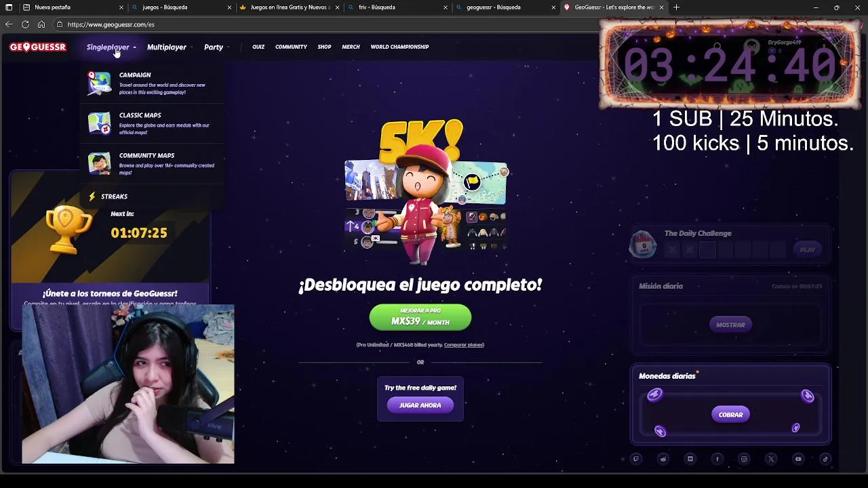Expand the Multiplayer dropdown menu
This screenshot has height=488, width=868.
coord(170,47)
